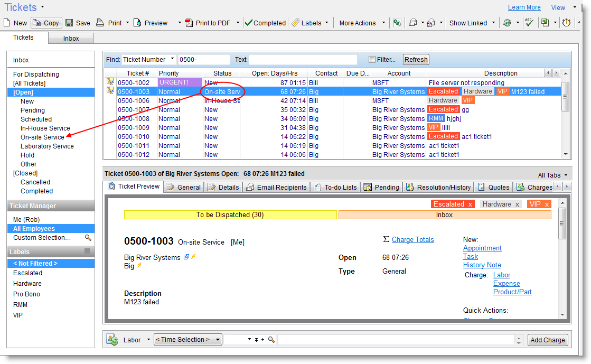Click the stopwatch timer icon in toolbar

click(566, 23)
